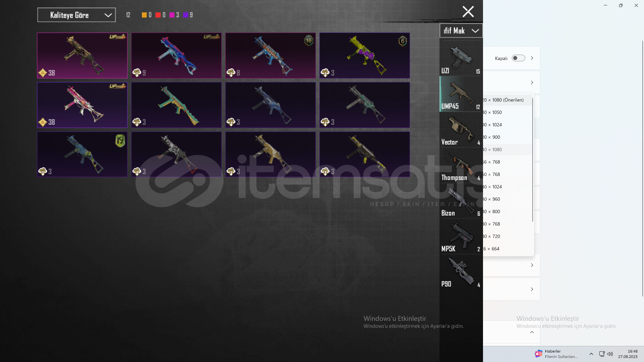Screen dimensions: 644x362
Task: Select the dark blue UMP45 skin in the second row
Action: click(x=271, y=105)
